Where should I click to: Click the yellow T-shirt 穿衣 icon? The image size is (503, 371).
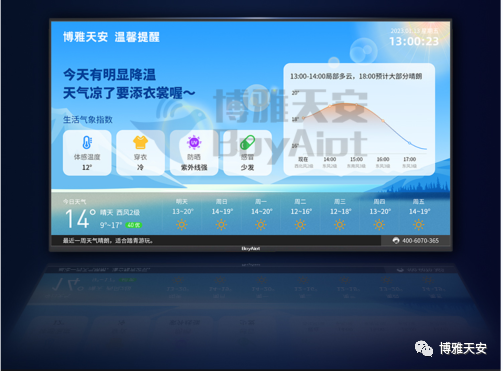click(140, 143)
